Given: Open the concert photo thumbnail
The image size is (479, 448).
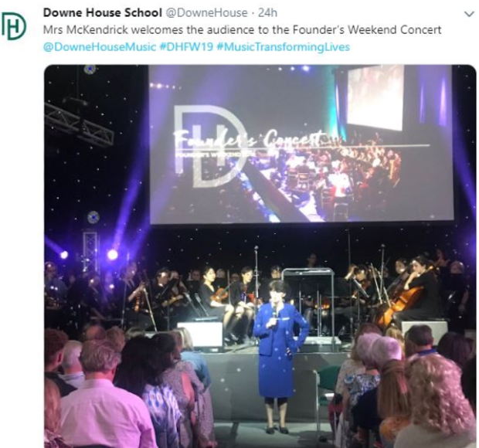Looking at the screenshot, I should [x=260, y=256].
